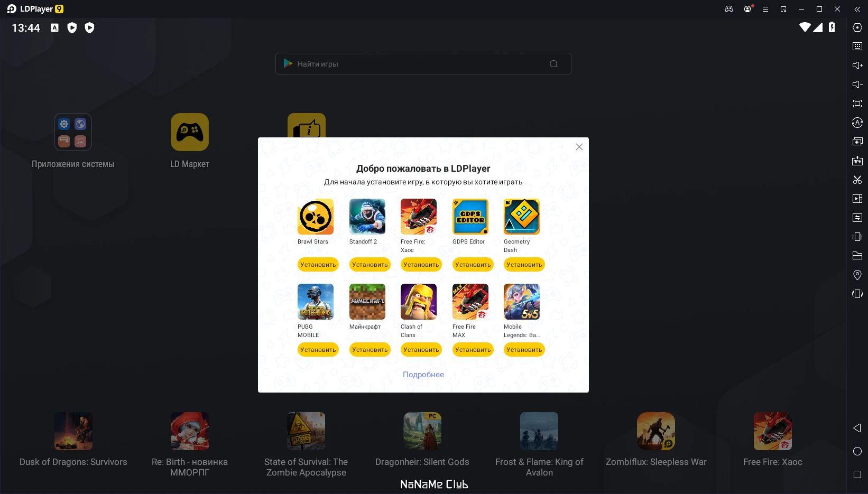Collapse the right sidebar with the chevrons

[857, 9]
